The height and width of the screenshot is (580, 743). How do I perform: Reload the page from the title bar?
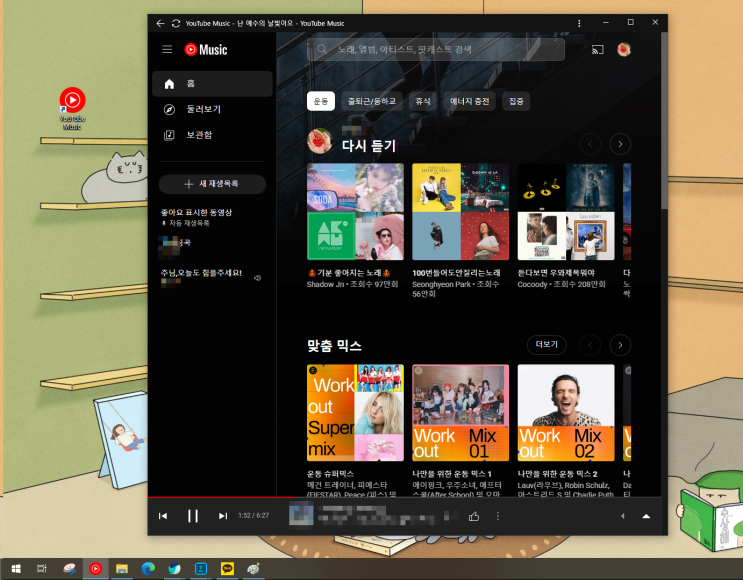[x=176, y=23]
